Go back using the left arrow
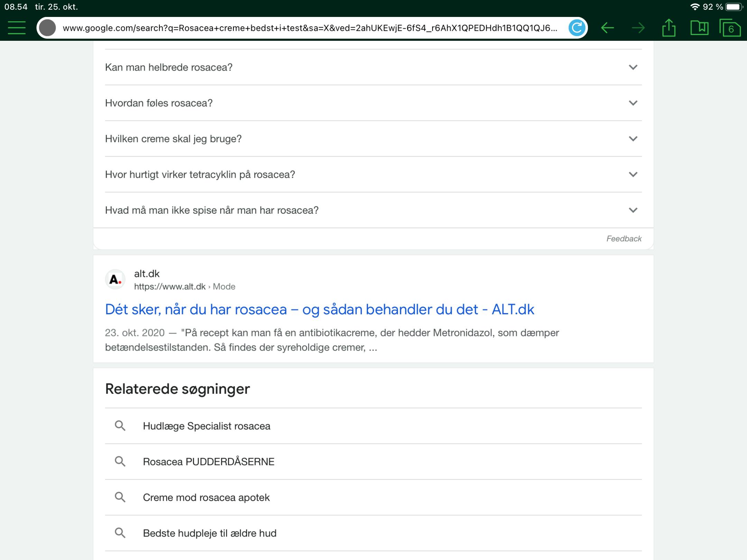The image size is (747, 560). point(607,28)
